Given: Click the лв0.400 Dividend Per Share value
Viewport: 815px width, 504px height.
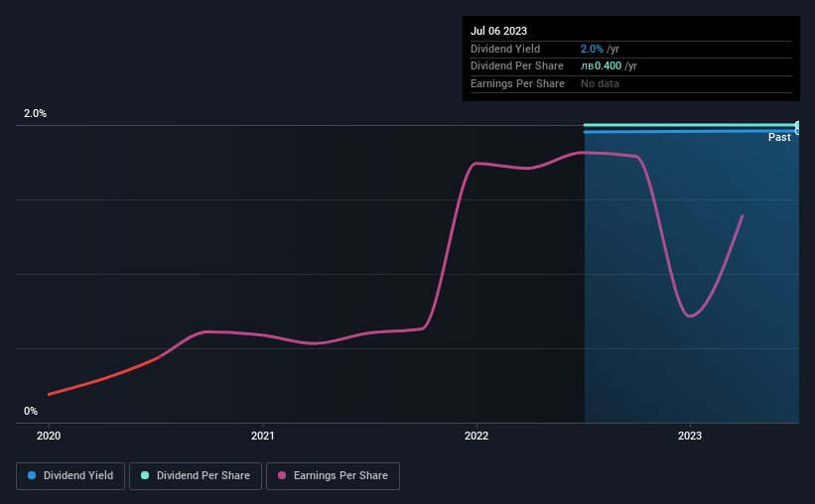Looking at the screenshot, I should pos(601,66).
